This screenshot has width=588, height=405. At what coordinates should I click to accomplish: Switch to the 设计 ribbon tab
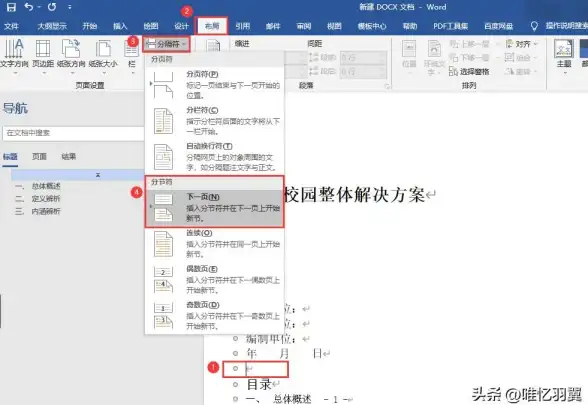(182, 26)
